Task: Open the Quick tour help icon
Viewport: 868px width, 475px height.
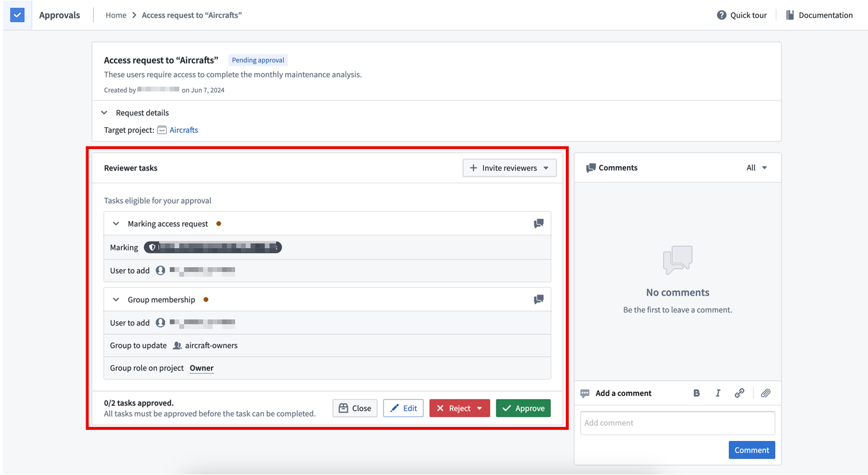Action: pos(721,15)
